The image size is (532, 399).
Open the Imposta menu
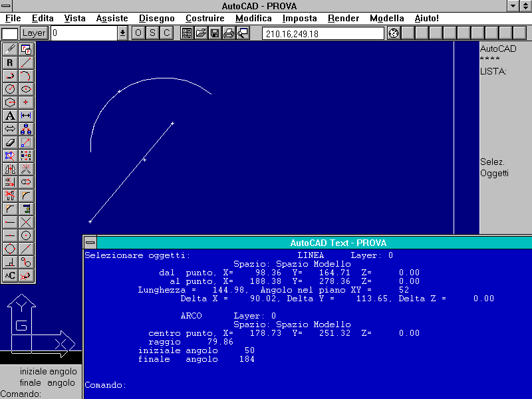(x=300, y=19)
